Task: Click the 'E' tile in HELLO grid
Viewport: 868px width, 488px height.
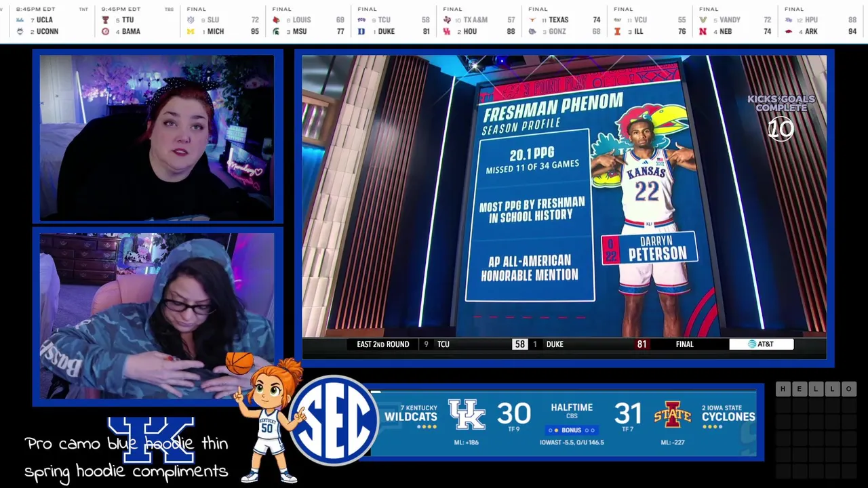Action: click(800, 389)
